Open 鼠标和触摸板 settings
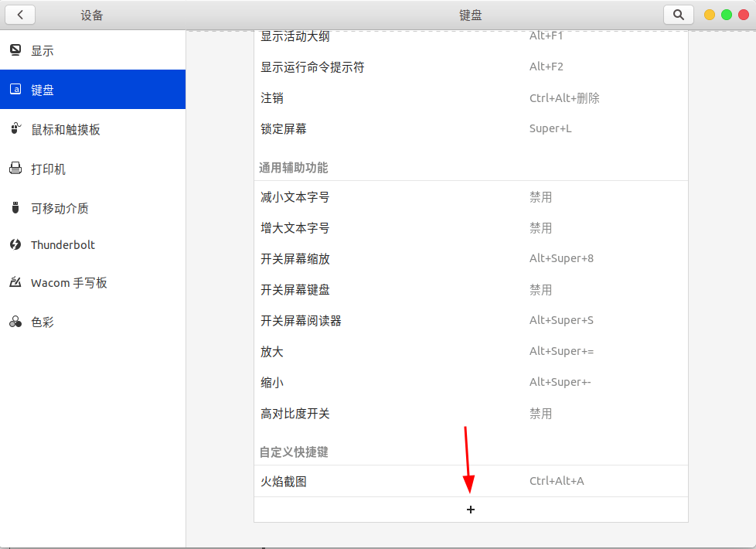The image size is (756, 549). (x=93, y=129)
